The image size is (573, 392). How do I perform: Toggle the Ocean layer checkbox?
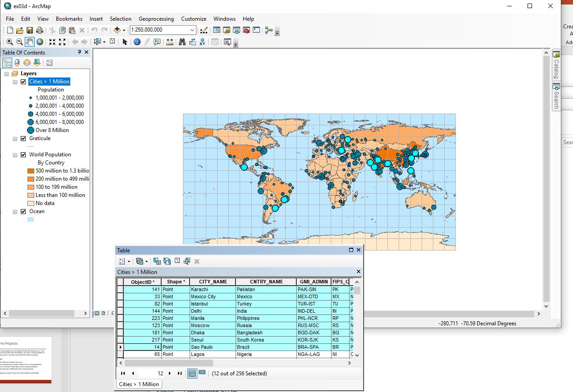(23, 211)
